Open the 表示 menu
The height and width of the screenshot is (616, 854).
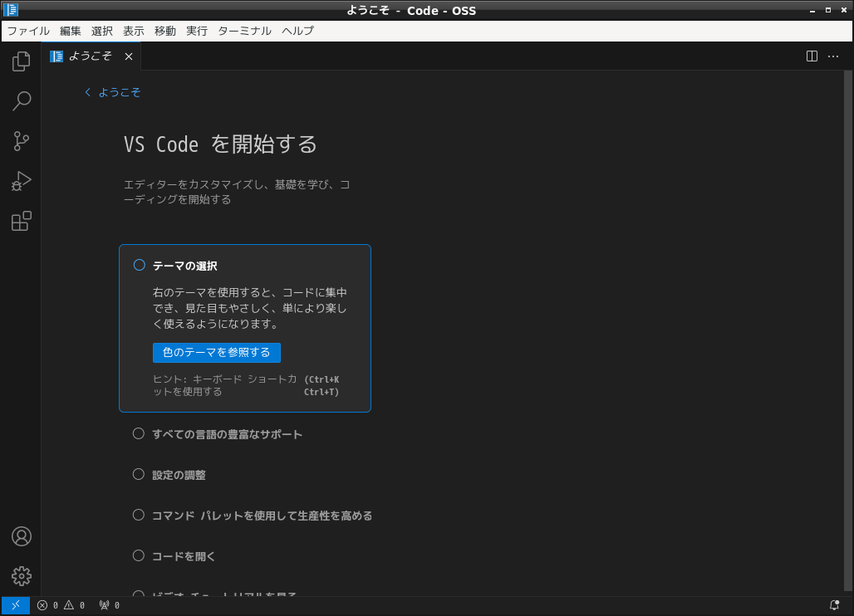[x=134, y=31]
